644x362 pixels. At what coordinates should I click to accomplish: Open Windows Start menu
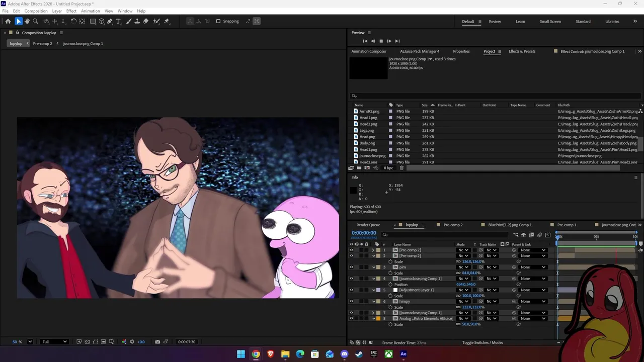241,354
